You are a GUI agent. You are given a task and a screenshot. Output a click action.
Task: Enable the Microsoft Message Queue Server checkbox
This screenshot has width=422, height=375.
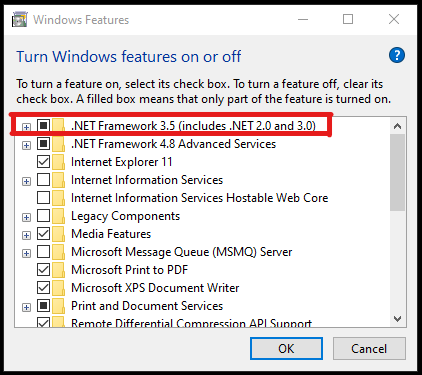tap(43, 252)
